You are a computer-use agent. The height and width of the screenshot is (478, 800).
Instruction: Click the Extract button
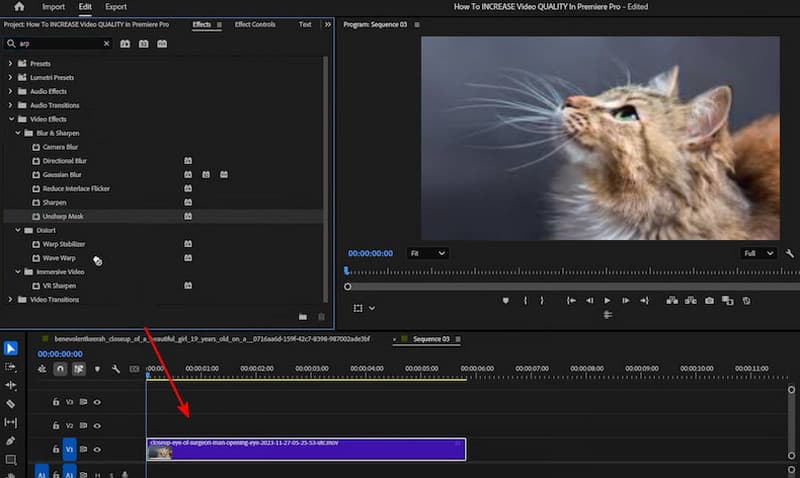tap(691, 300)
